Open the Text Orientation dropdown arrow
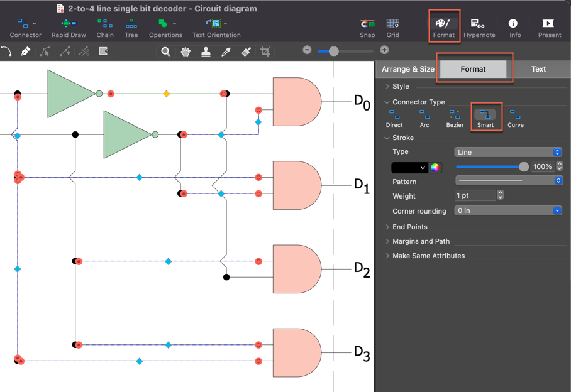The image size is (571, 392). click(x=225, y=24)
